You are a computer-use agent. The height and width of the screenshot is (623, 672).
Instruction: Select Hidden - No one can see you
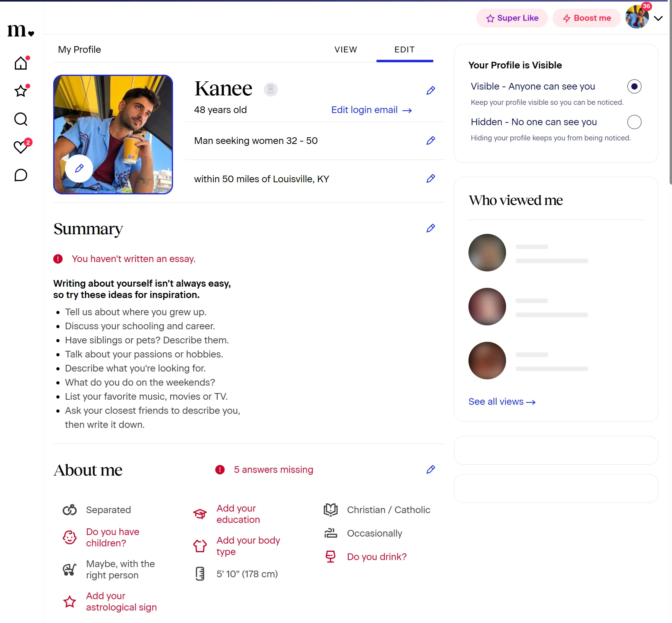coord(634,122)
